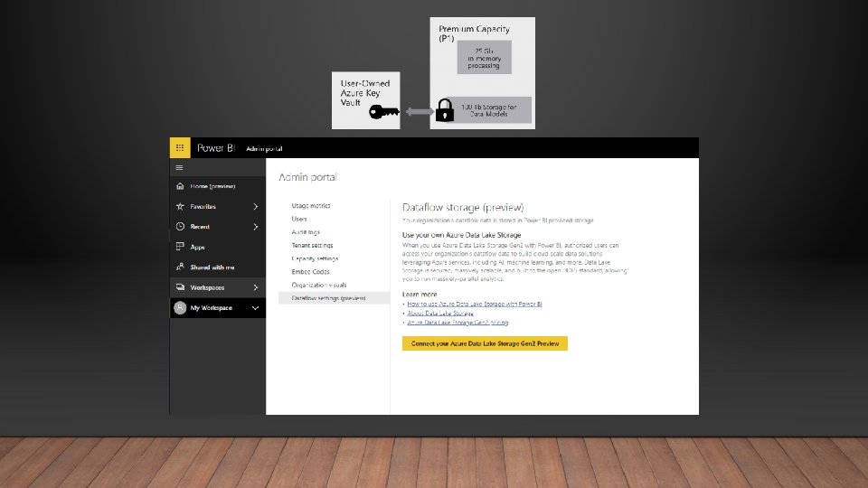Open Home (preview) in sidebar
This screenshot has height=488, width=868.
click(x=218, y=186)
